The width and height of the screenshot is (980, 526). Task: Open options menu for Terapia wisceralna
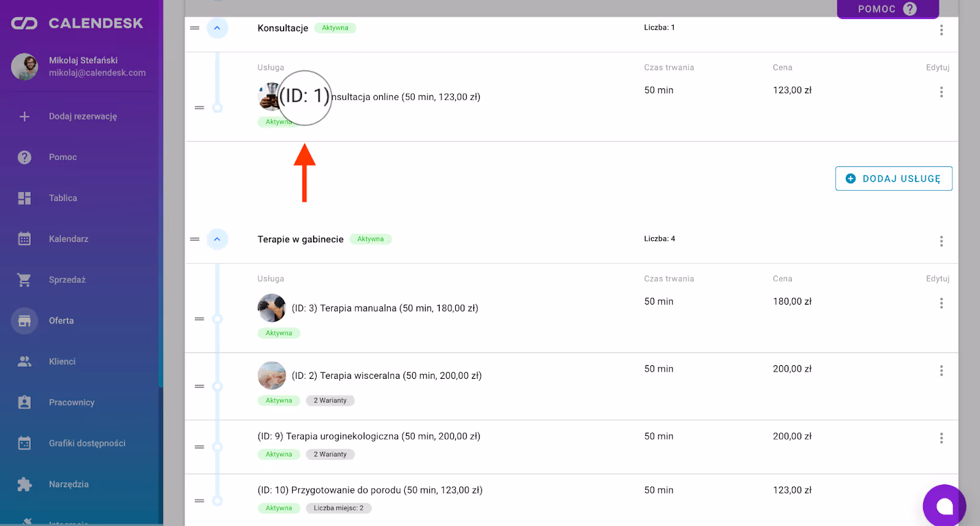941,371
